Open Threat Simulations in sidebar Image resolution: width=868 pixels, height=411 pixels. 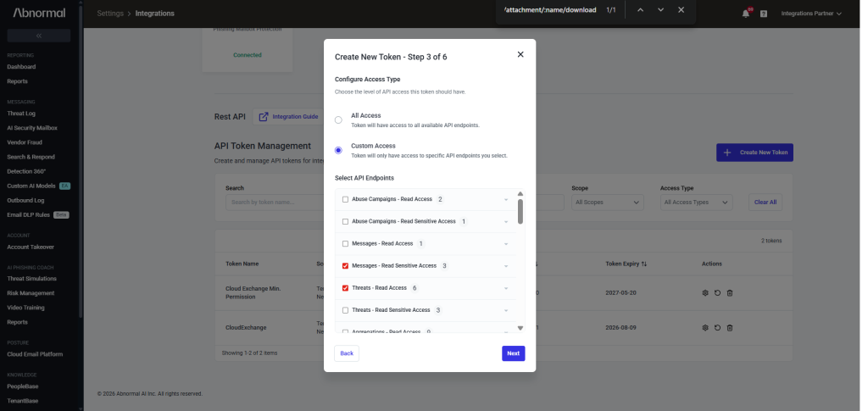tap(31, 279)
